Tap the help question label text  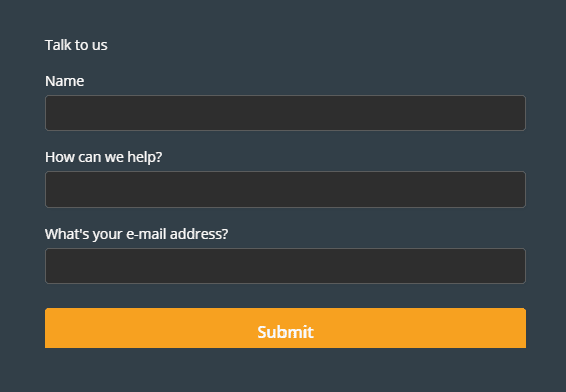point(104,157)
